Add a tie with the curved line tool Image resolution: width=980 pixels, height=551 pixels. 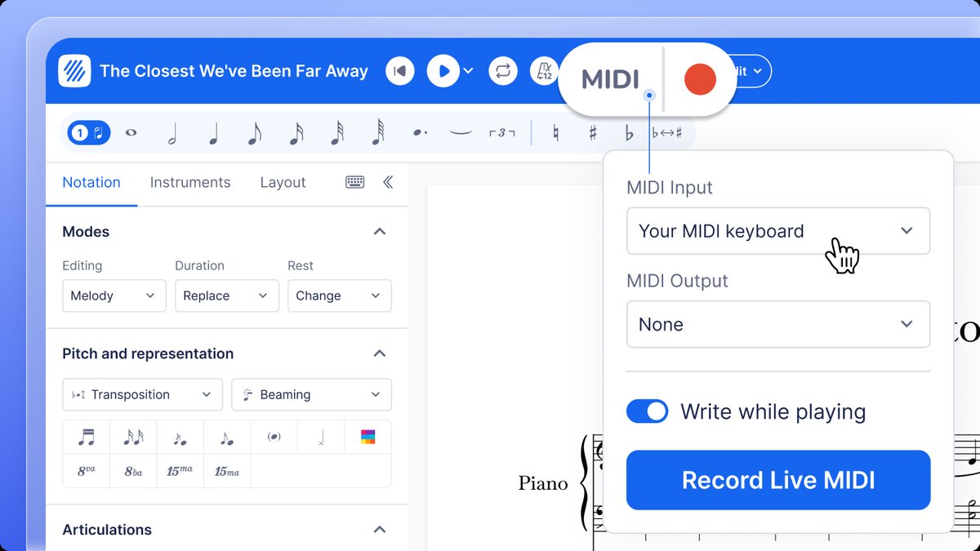(x=461, y=132)
